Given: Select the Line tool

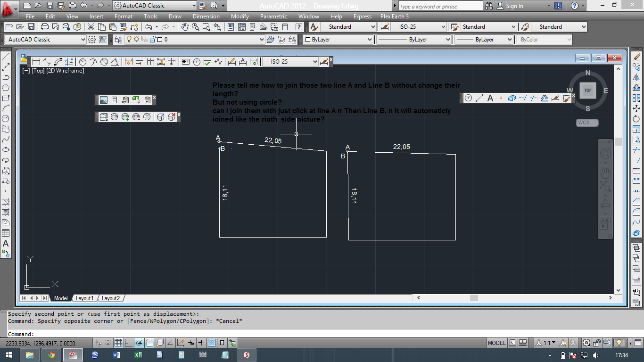Looking at the screenshot, I should (x=6, y=57).
